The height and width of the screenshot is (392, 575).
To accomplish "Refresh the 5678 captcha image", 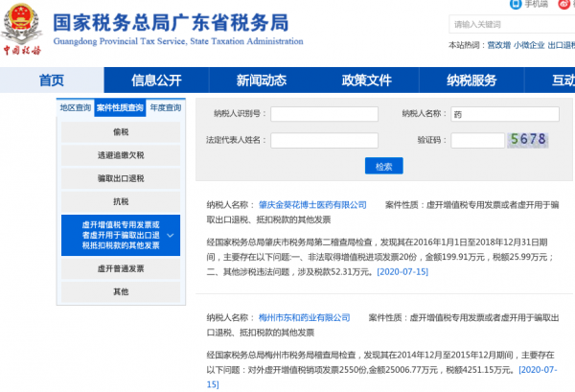I will click(527, 140).
